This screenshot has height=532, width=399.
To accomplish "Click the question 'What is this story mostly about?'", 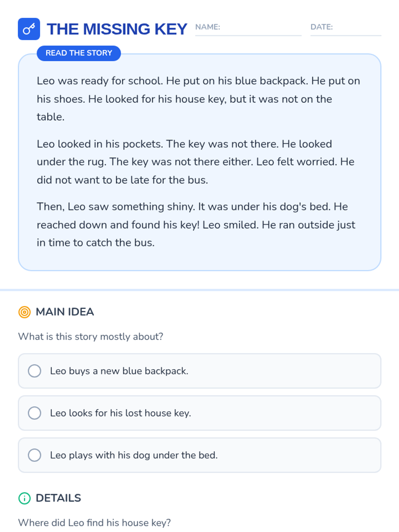I will [91, 336].
